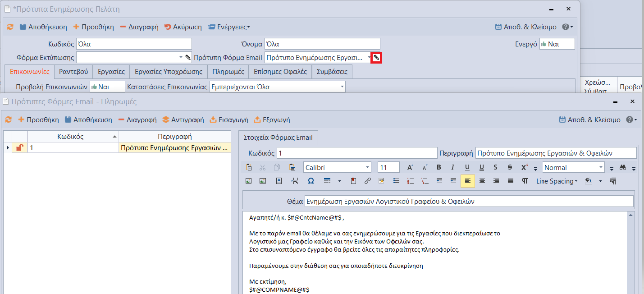This screenshot has height=294, width=644.
Task: Open the Calibri font dropdown
Action: point(368,167)
